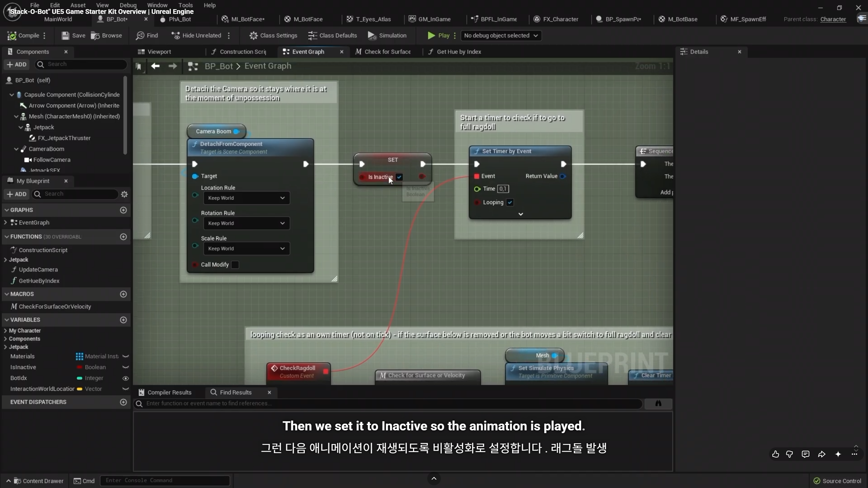868x488 pixels.
Task: Collapse the VARIABLES section
Action: 6,320
